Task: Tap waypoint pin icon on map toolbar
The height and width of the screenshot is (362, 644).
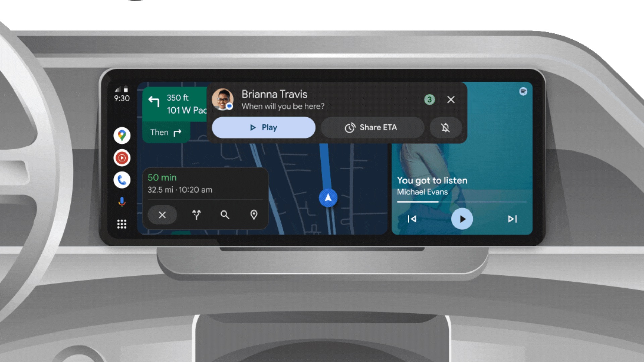Action: pos(254,215)
